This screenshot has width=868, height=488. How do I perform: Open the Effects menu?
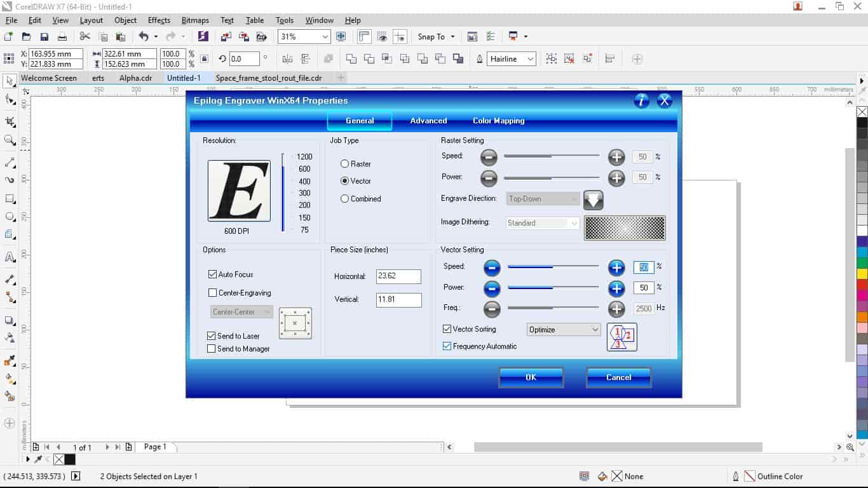pos(159,20)
